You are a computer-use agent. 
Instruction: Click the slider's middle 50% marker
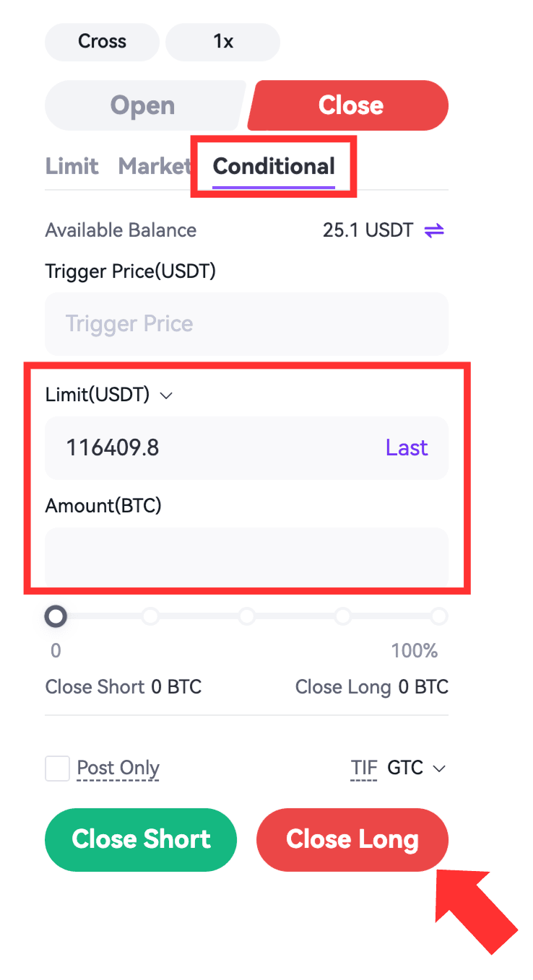click(247, 616)
